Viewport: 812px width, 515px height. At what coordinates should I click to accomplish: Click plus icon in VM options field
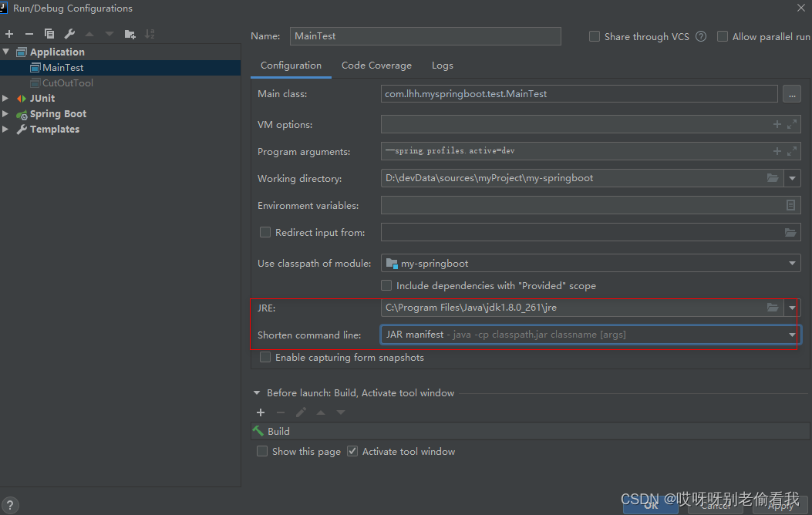click(777, 124)
